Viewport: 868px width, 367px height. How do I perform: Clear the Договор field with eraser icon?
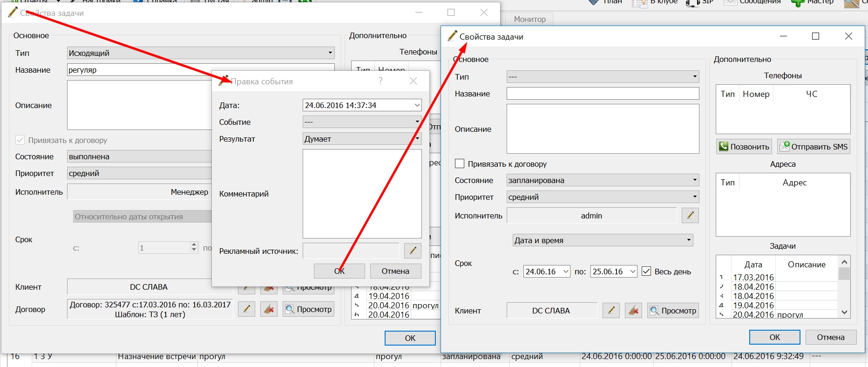point(269,309)
